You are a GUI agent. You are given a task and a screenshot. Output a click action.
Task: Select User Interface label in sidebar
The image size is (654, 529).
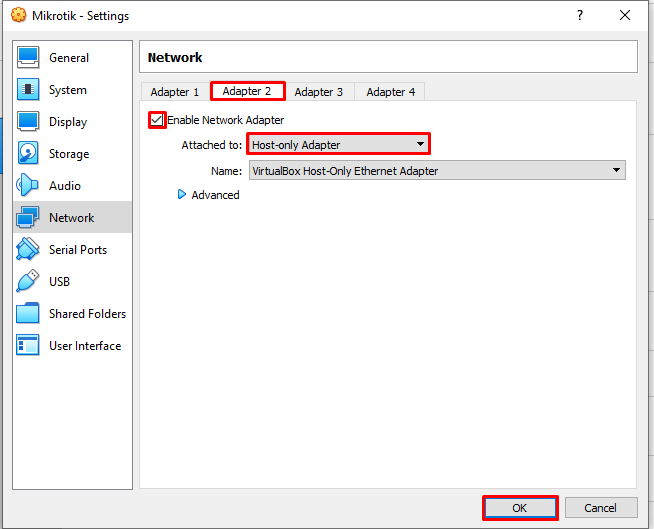tap(85, 346)
